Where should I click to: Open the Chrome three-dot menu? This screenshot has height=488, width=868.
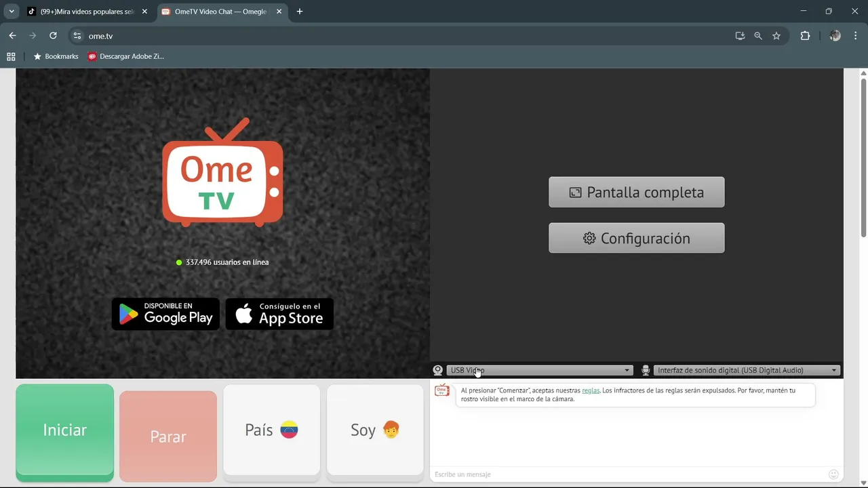(856, 36)
